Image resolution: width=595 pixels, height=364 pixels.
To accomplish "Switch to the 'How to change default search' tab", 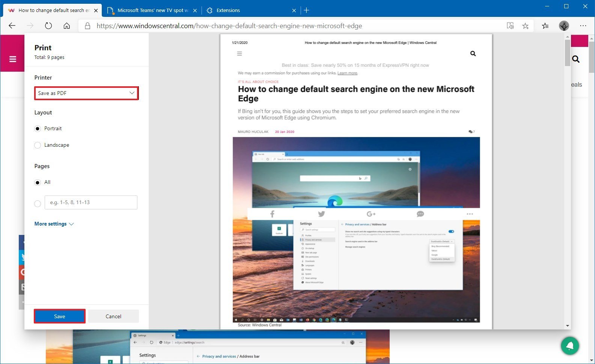I will point(52,11).
